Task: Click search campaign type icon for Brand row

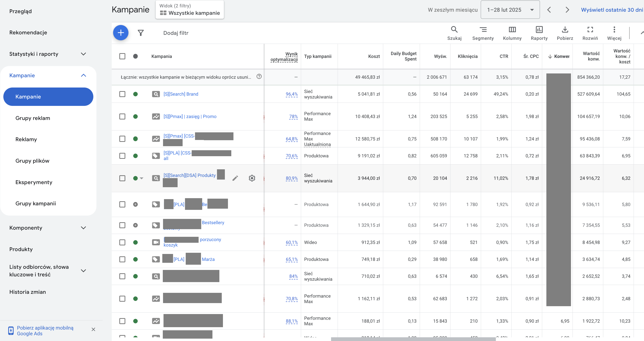Action: [x=156, y=94]
